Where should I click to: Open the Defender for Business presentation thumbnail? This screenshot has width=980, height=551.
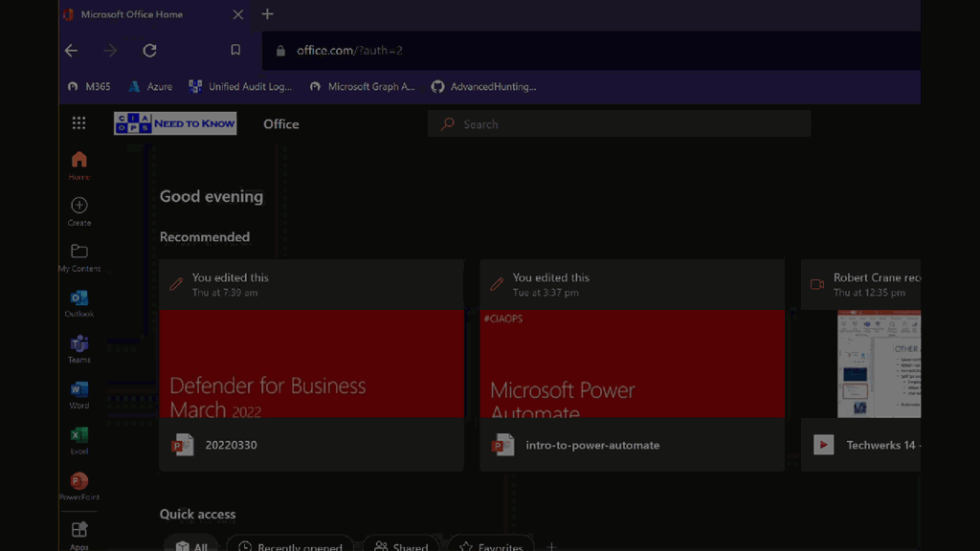click(311, 363)
